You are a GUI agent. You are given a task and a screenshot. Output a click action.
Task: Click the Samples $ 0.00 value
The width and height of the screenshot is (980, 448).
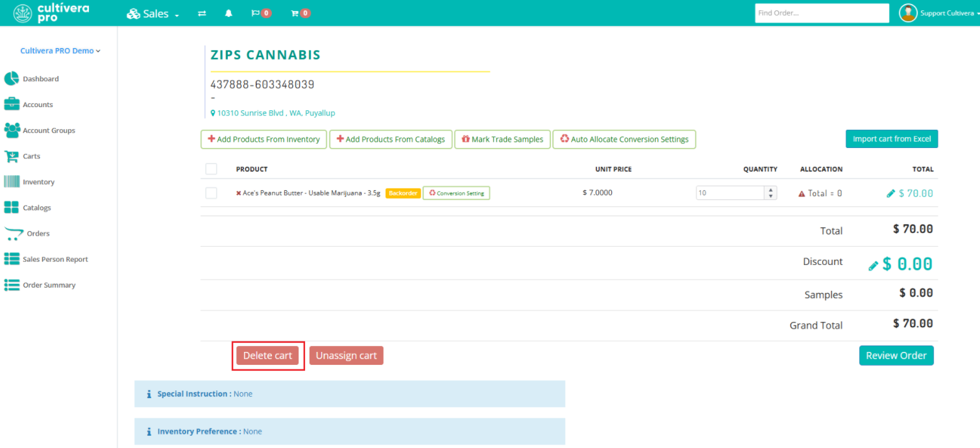point(916,293)
